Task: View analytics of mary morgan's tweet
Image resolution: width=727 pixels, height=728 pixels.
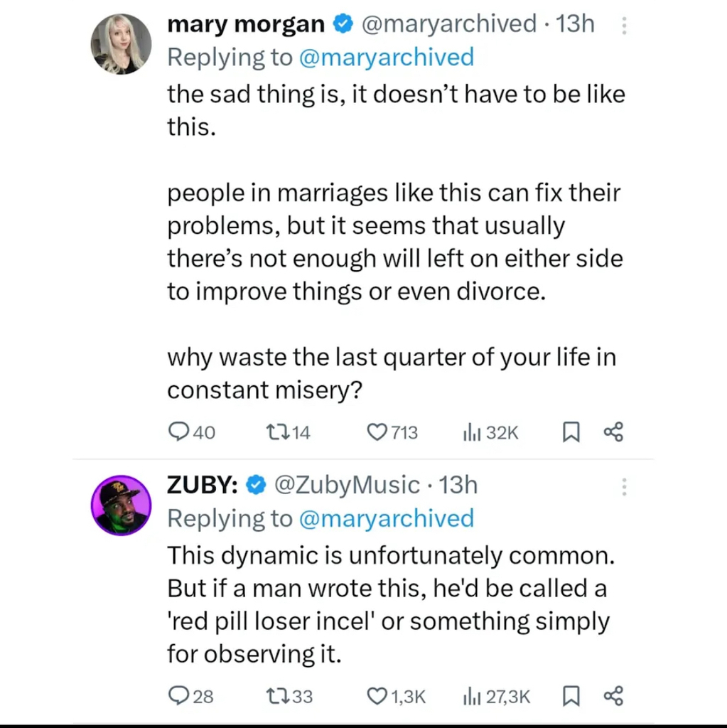Action: 472,432
